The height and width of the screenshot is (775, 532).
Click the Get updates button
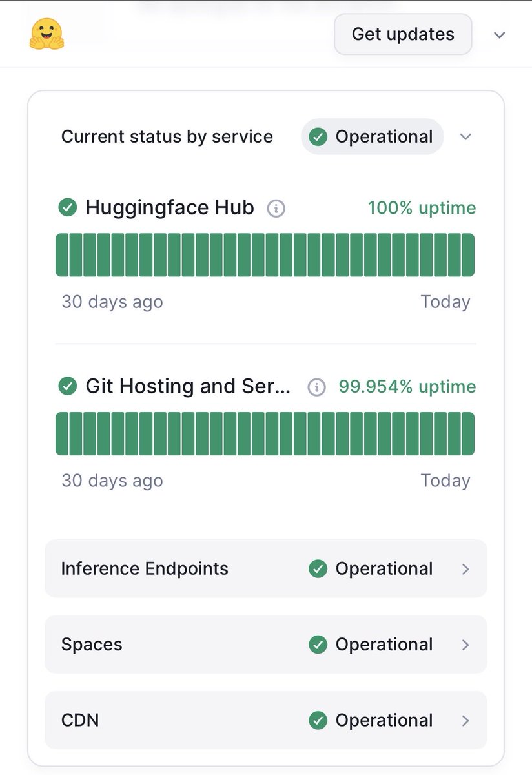tap(403, 34)
